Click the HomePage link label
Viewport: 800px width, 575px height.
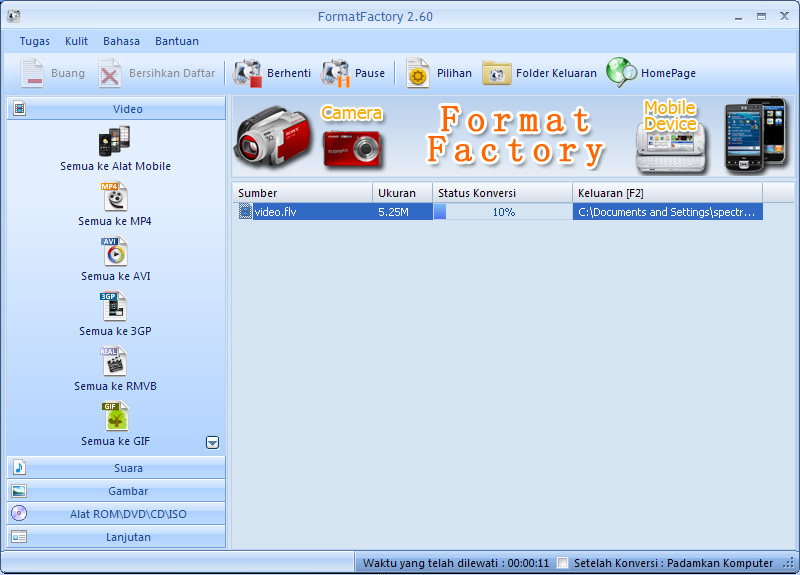(x=668, y=73)
